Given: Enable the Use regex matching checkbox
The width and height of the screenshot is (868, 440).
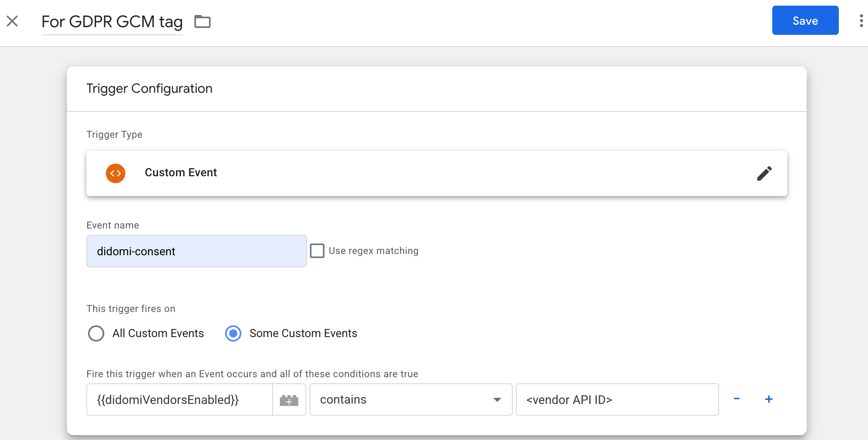Looking at the screenshot, I should (317, 251).
